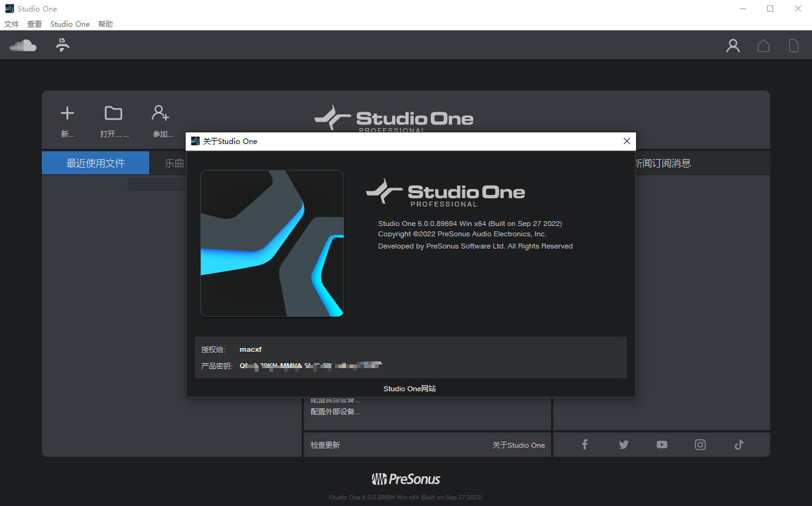Viewport: 812px width, 506px height.
Task: Go to the Start page home icon
Action: (763, 46)
